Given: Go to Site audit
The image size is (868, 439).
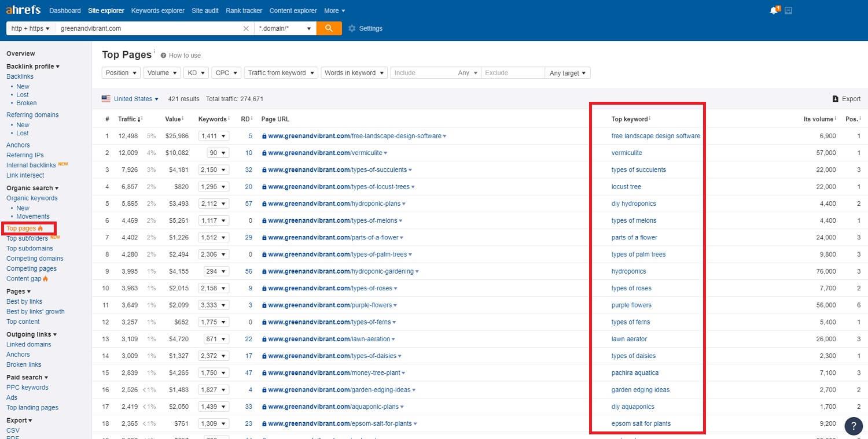Looking at the screenshot, I should point(205,10).
